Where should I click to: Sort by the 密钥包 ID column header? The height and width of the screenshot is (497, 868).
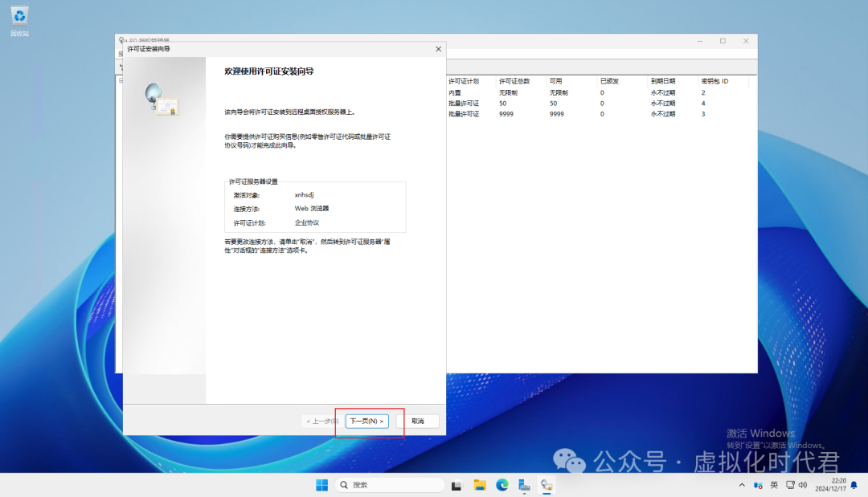pyautogui.click(x=715, y=81)
